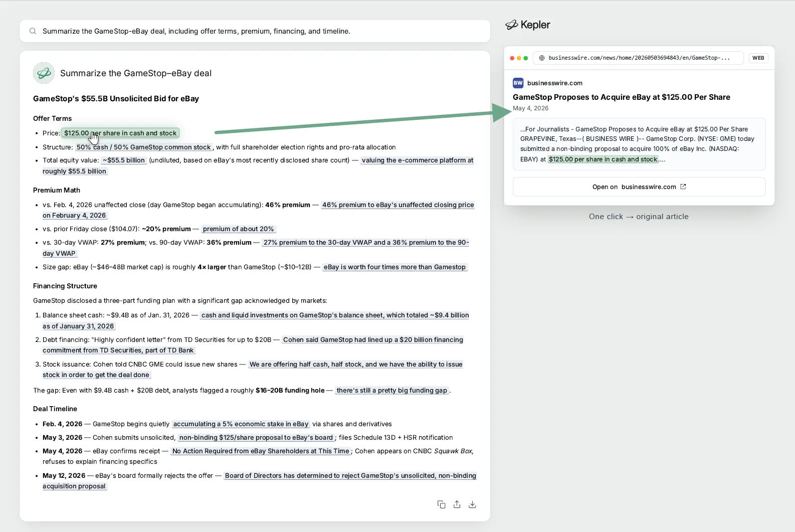
Task: Click the businesswire.com source name
Action: coord(555,83)
